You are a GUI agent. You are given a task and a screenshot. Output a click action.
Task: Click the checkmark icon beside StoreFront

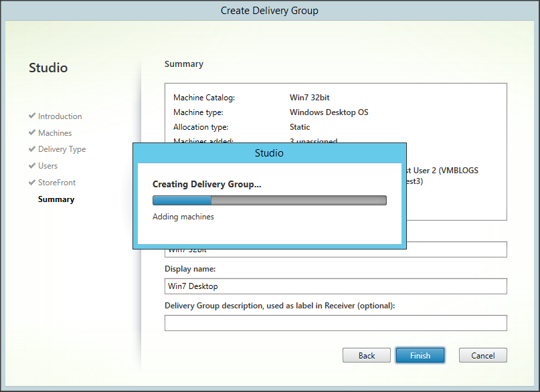[32, 182]
